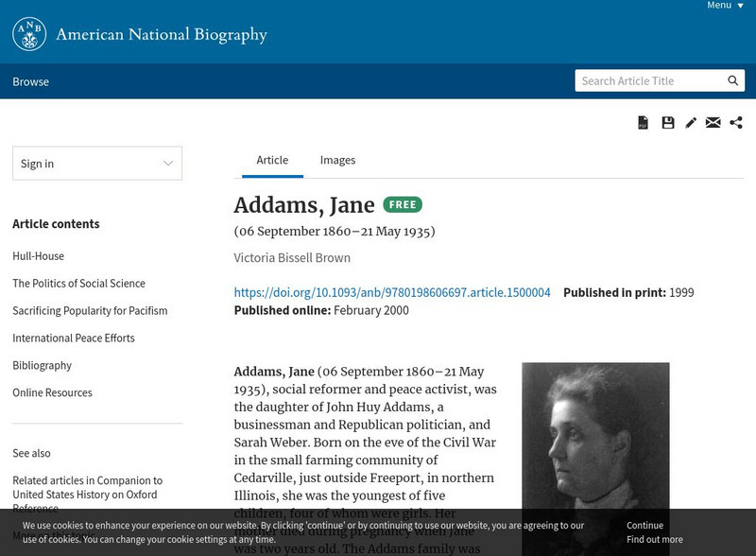
Task: Expand the Sign in dropdown
Action: (97, 164)
